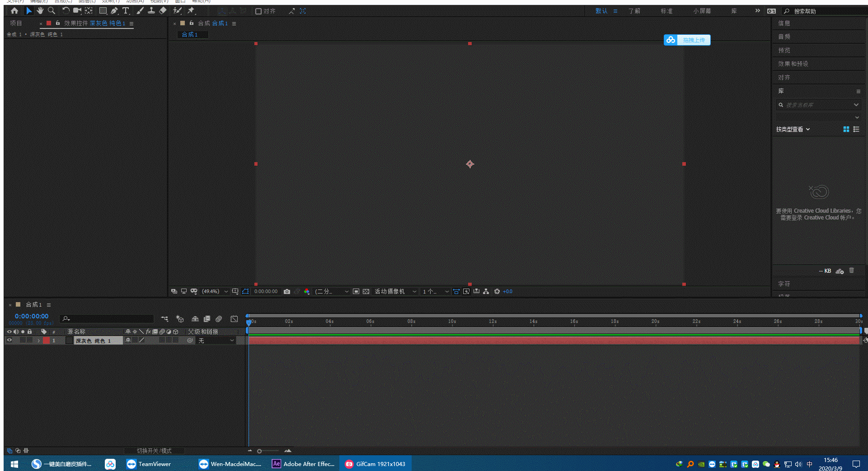Select the Roto Brush tool
868x471 pixels.
pos(178,11)
